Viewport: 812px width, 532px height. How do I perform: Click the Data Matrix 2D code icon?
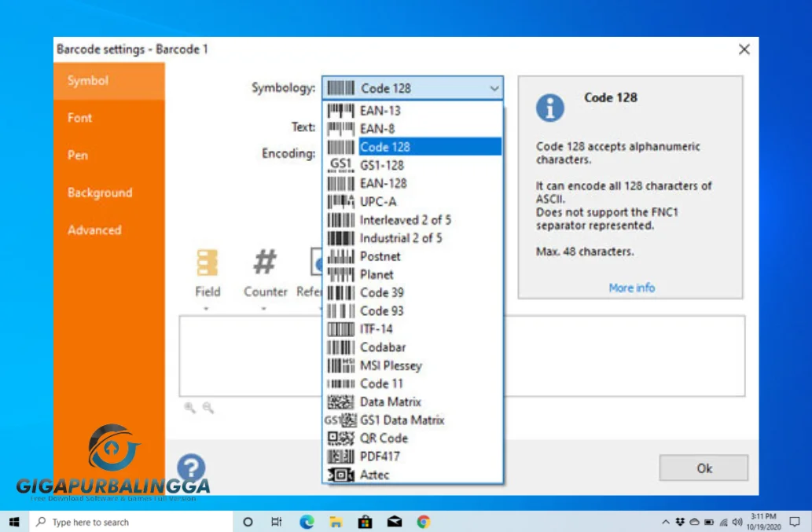(340, 402)
